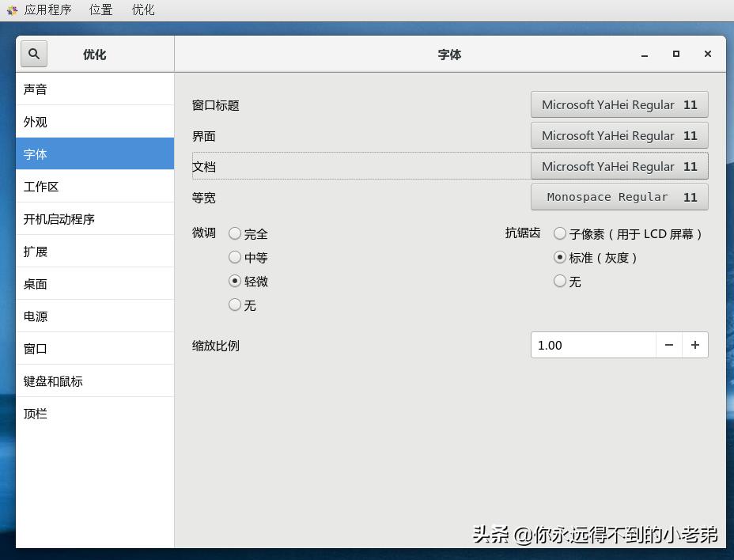Open the 优化 menu in the top bar
Screen dimensions: 734x560
(142, 10)
